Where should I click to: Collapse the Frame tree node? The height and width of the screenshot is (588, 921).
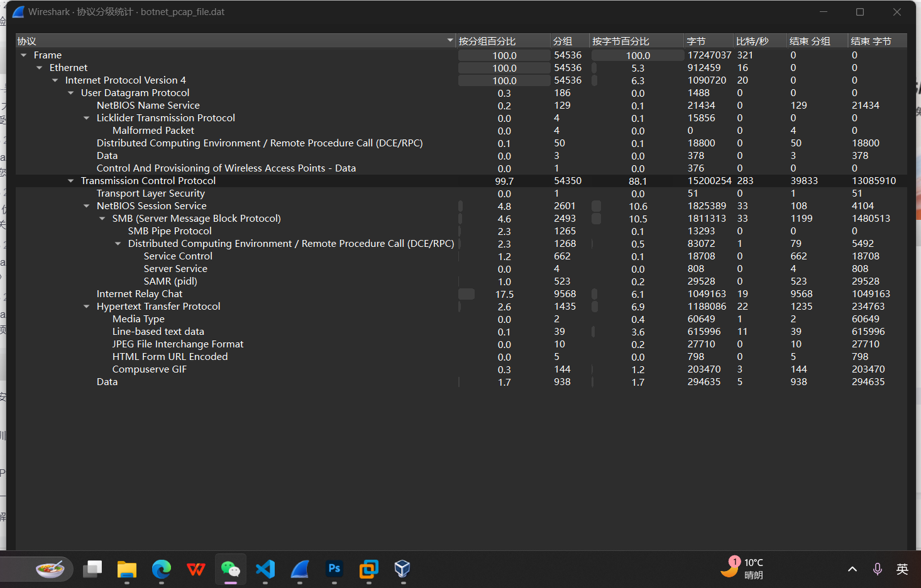click(x=24, y=55)
